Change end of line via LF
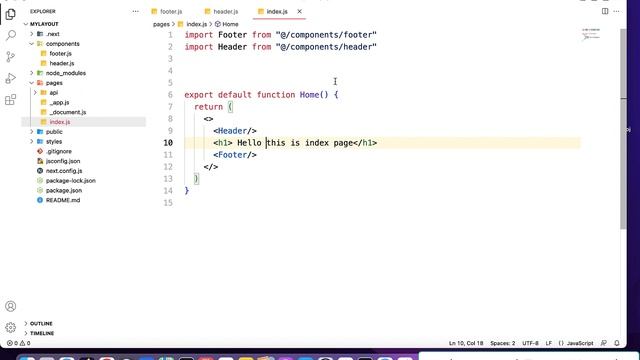The width and height of the screenshot is (640, 360). point(549,343)
